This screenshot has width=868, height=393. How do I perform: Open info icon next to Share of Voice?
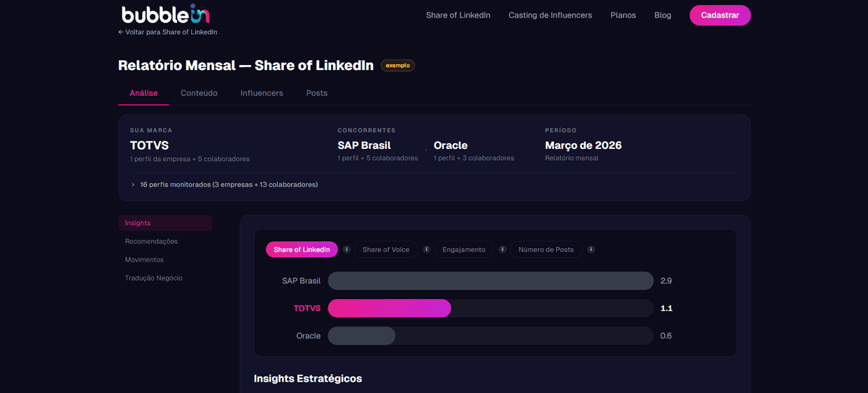coord(426,250)
